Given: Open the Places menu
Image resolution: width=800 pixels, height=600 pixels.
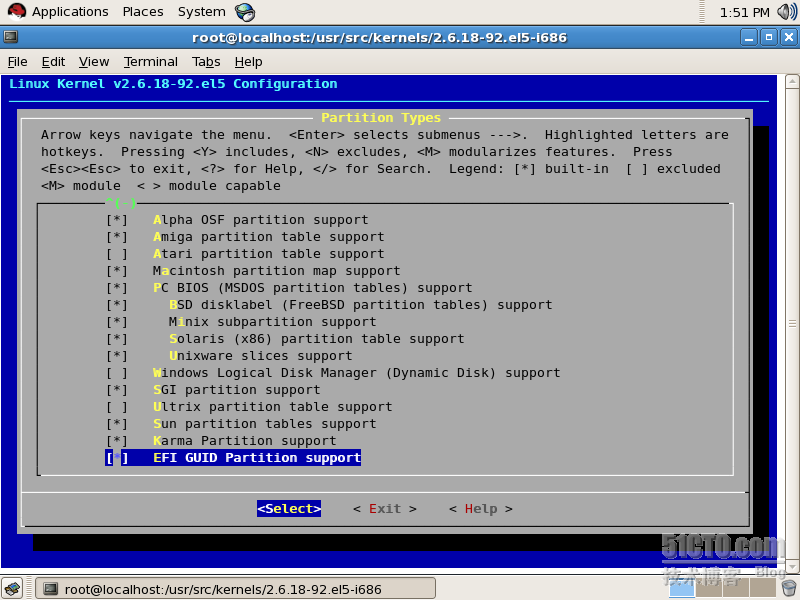Looking at the screenshot, I should tap(143, 12).
